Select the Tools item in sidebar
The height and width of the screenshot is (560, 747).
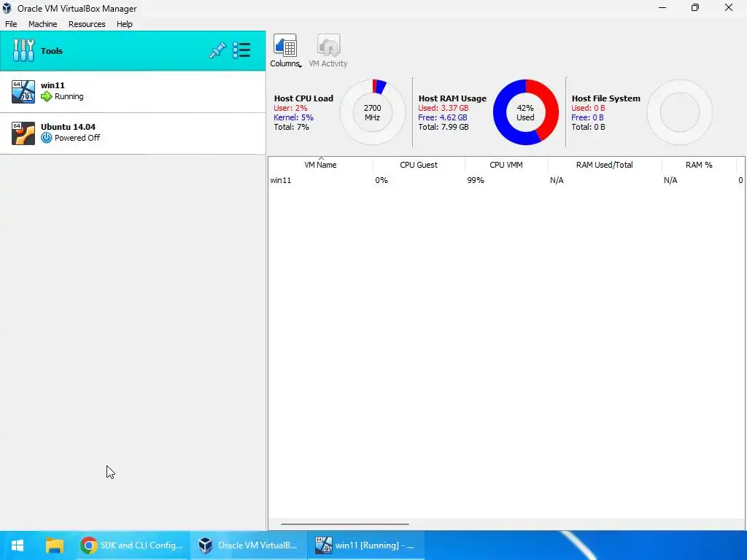[x=133, y=50]
